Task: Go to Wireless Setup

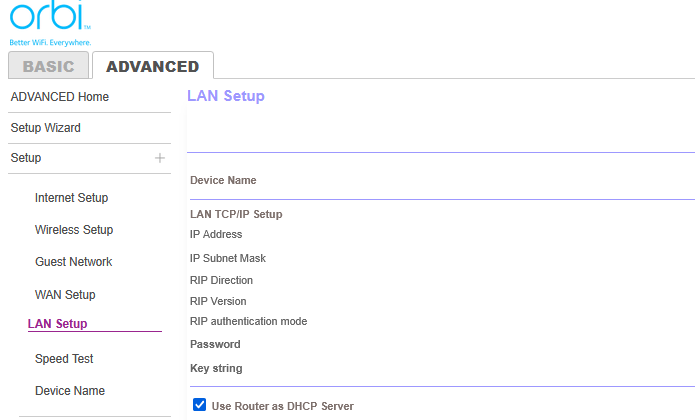Action: pos(74,230)
